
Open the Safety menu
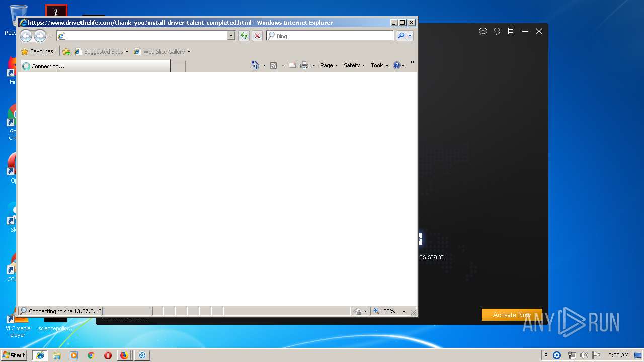point(354,65)
